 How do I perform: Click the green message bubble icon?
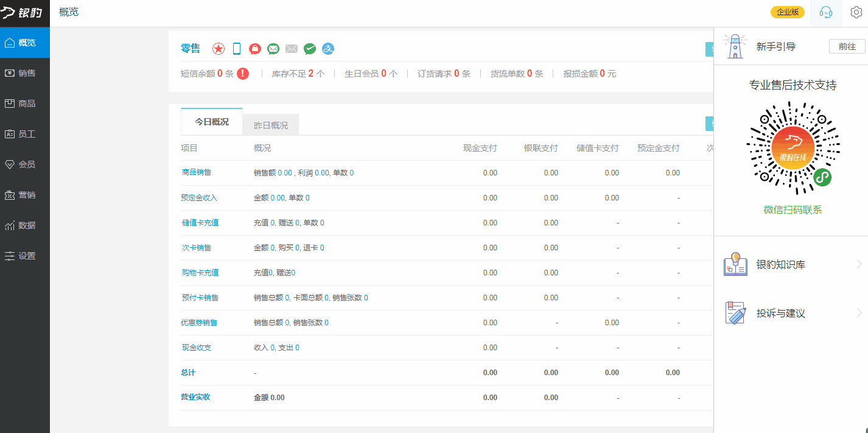[273, 49]
